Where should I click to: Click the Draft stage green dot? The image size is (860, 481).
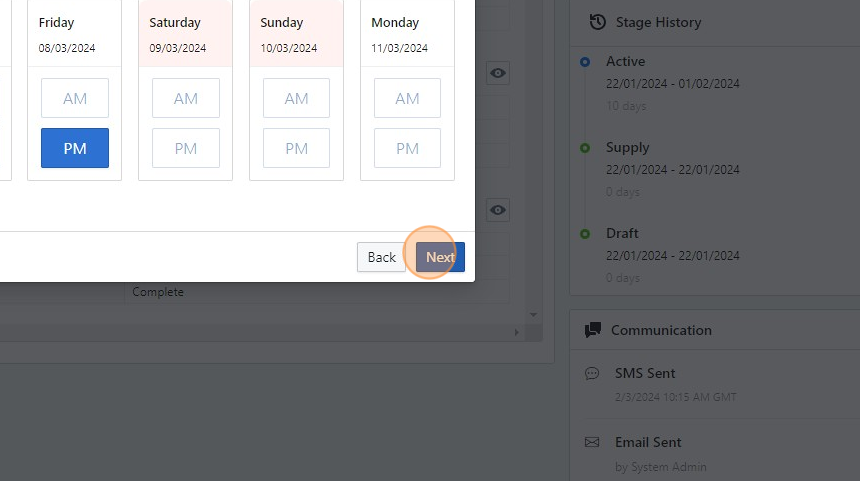585,234
